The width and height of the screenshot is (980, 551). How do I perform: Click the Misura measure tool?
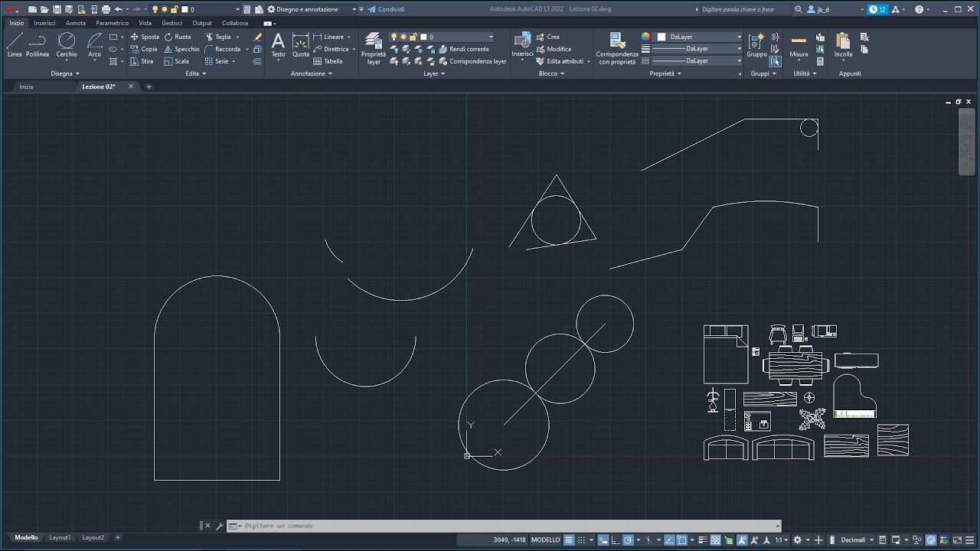pyautogui.click(x=799, y=45)
